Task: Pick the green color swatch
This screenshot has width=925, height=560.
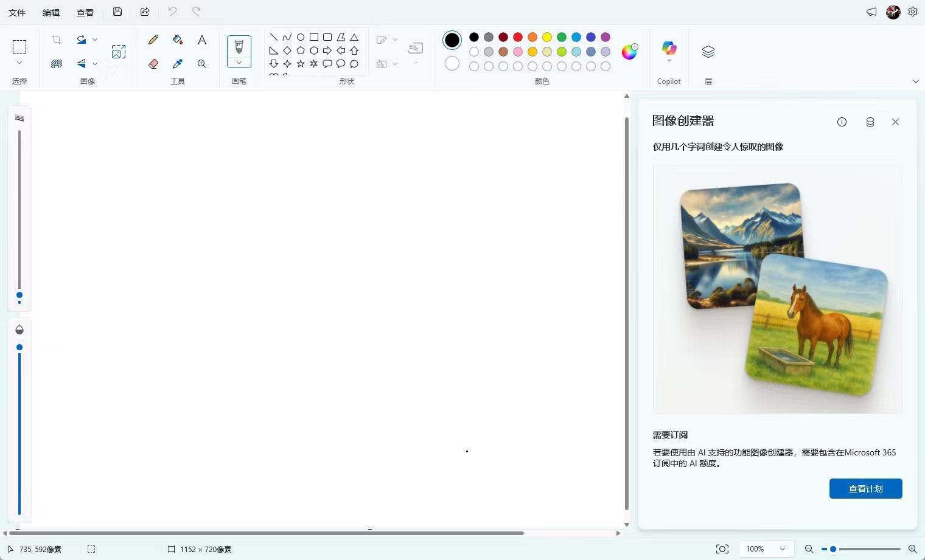Action: tap(562, 37)
